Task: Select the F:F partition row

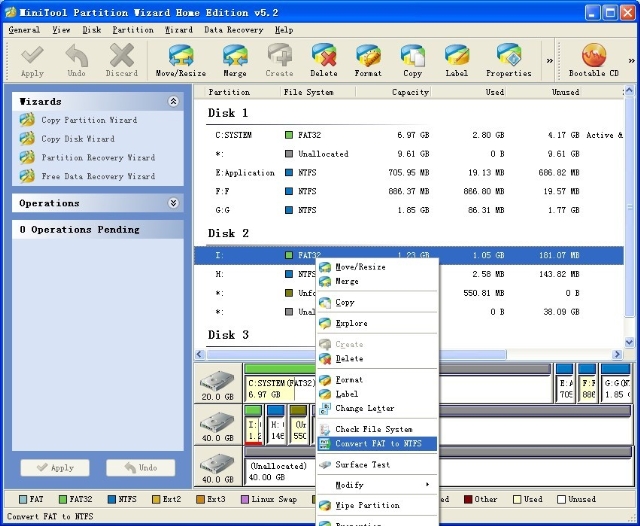Action: [409, 191]
